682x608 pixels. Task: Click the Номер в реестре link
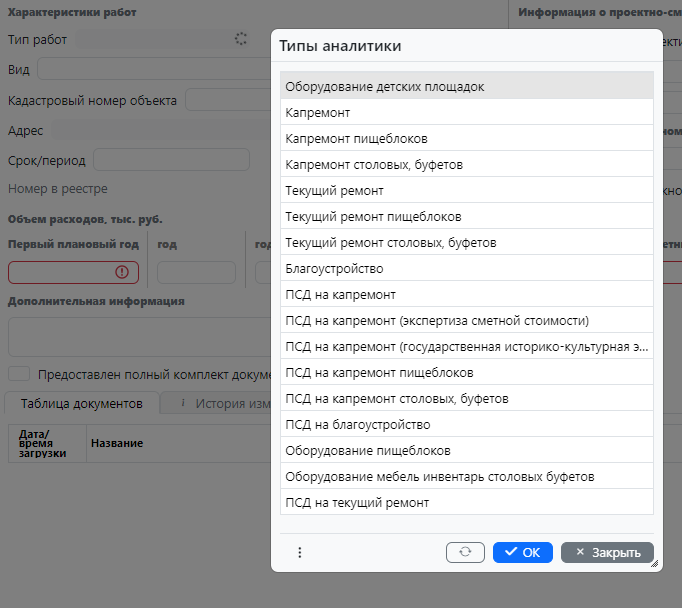(x=57, y=188)
